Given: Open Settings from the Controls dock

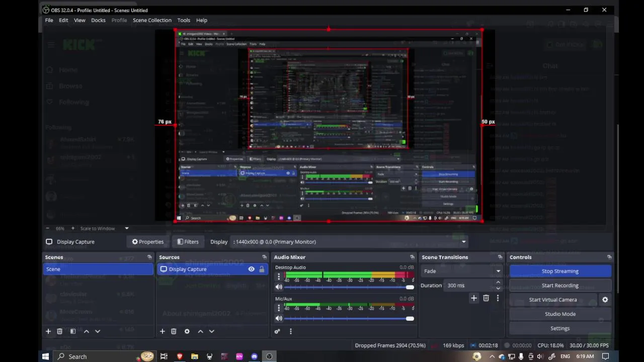Looking at the screenshot, I should click(x=560, y=328).
